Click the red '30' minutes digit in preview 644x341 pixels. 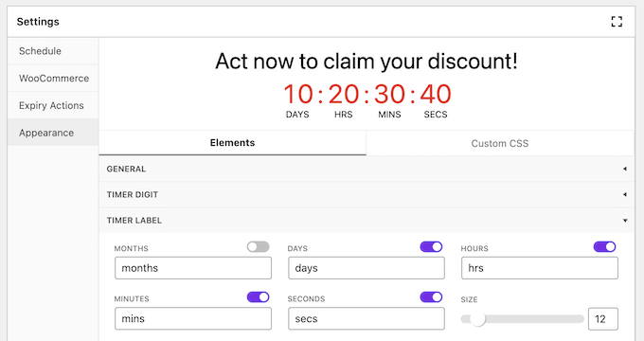[x=390, y=94]
